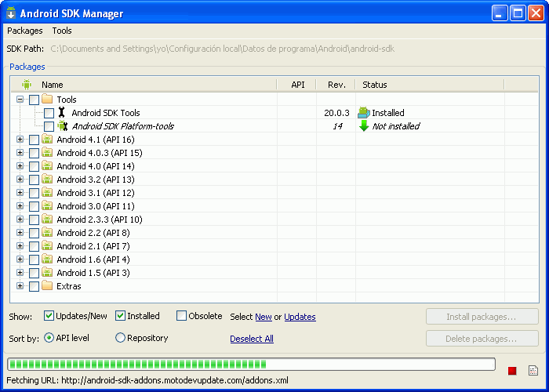The width and height of the screenshot is (549, 392).
Task: Minimize the Android SDK Manager window
Action: [x=500, y=13]
